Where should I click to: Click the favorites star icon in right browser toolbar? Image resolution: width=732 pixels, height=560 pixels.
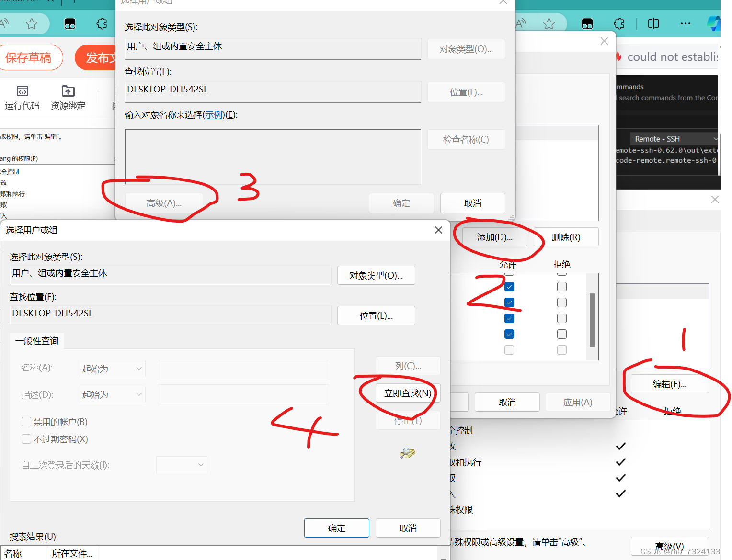[549, 24]
